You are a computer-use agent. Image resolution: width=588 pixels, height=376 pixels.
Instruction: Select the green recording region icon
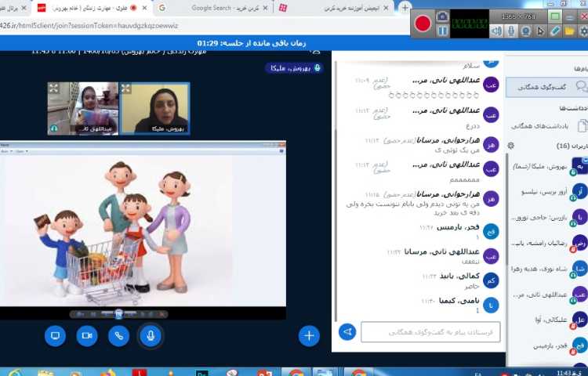555,16
